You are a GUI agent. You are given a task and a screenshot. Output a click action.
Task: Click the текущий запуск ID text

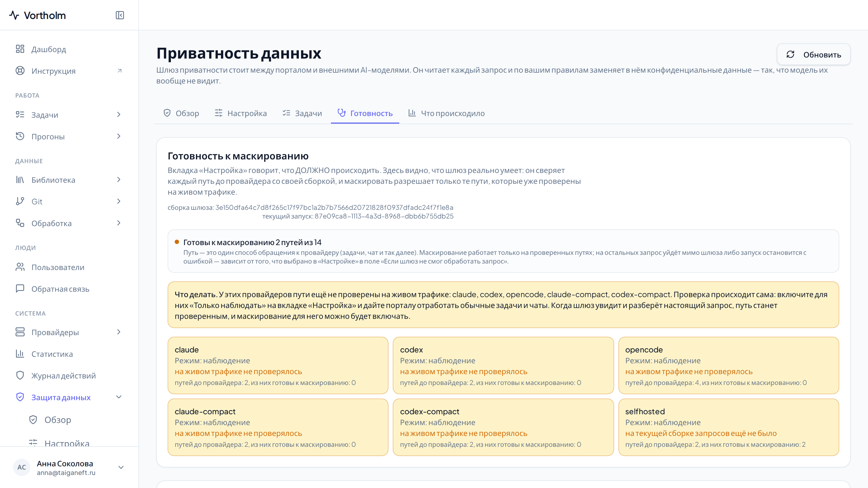pos(358,216)
